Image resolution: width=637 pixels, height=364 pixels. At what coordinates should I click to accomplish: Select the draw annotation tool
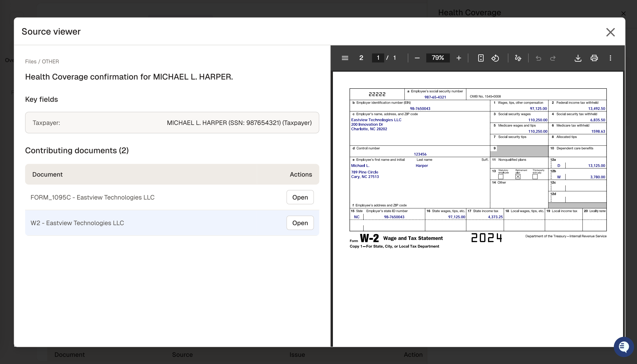click(x=518, y=58)
